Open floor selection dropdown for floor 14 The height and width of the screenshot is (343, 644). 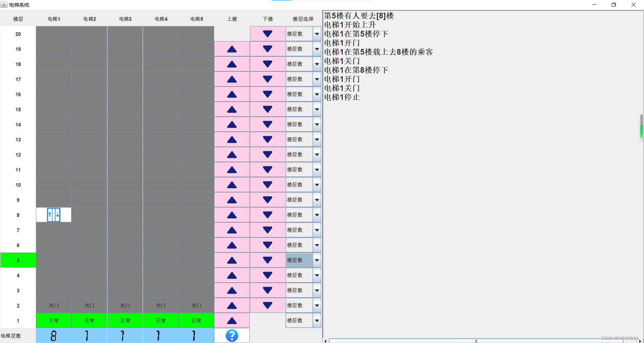coord(317,124)
